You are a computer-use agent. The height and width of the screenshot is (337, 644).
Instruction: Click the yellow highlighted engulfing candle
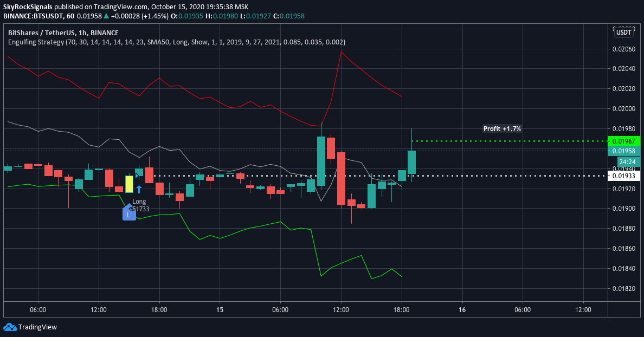[x=129, y=184]
